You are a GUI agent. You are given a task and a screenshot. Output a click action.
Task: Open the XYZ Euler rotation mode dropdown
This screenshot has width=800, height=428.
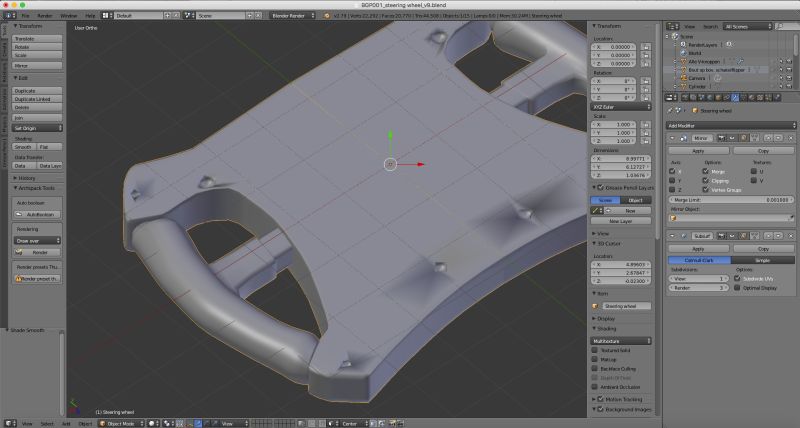[621, 107]
